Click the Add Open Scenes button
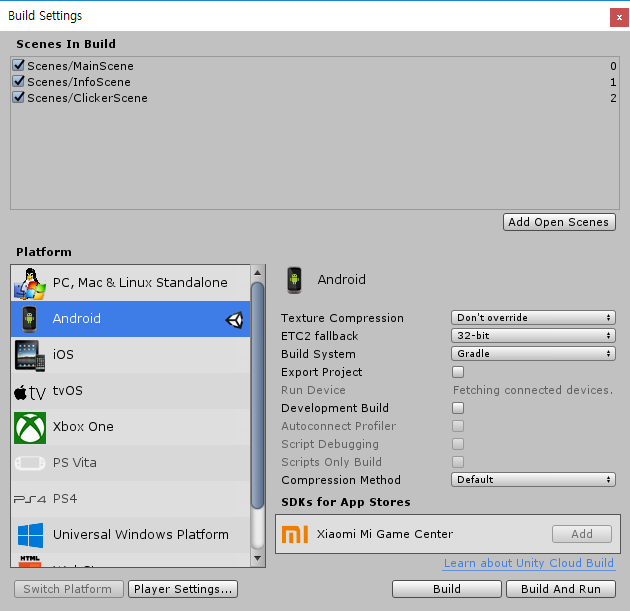Screen dimensions: 630x611 (x=559, y=222)
